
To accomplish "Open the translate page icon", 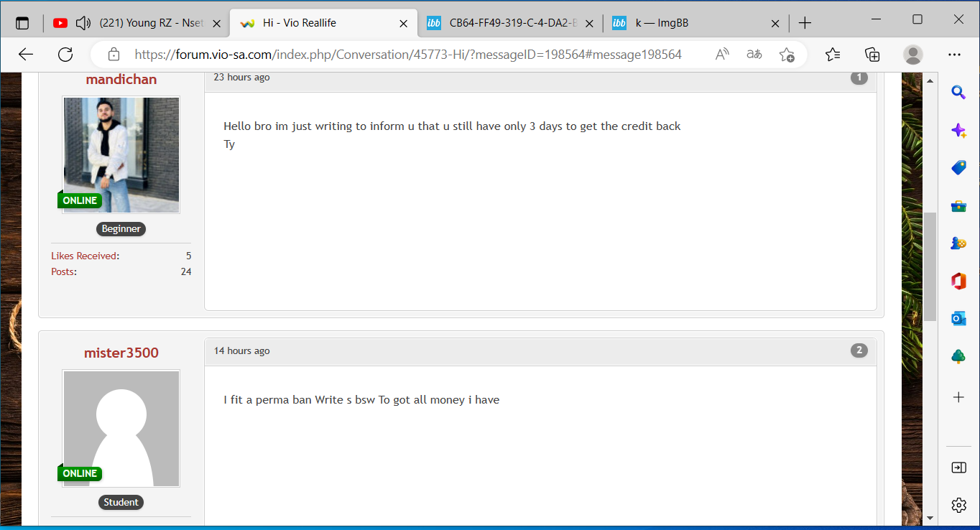I will (754, 55).
